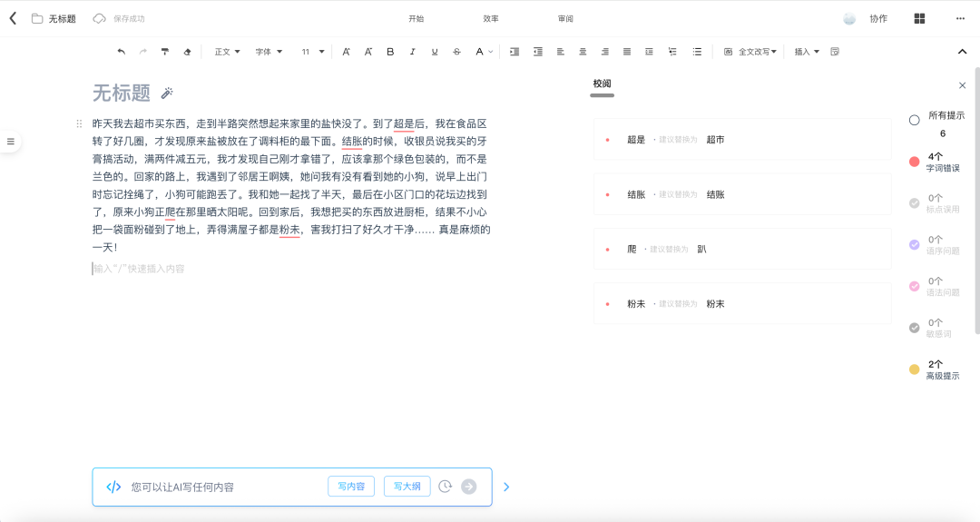Viewport: 980px width, 522px height.
Task: Accept suggestion replacing 爬 with 趴
Action: (x=742, y=249)
